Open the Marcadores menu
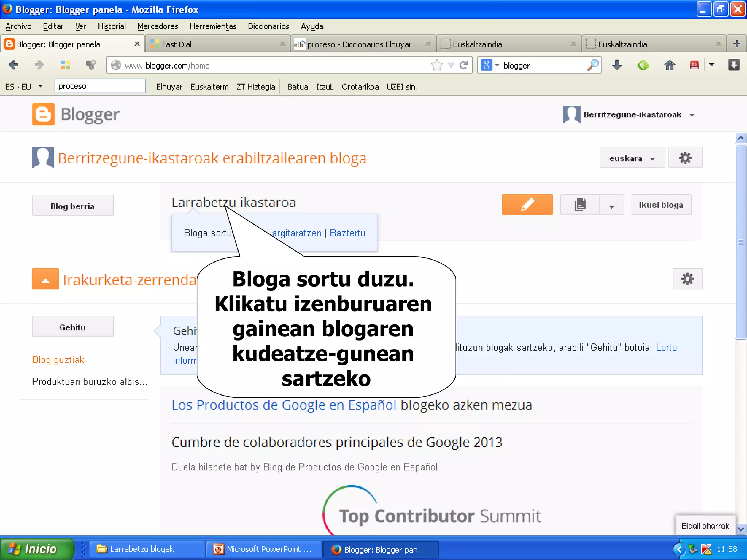Viewport: 747px width, 560px height. (x=158, y=26)
